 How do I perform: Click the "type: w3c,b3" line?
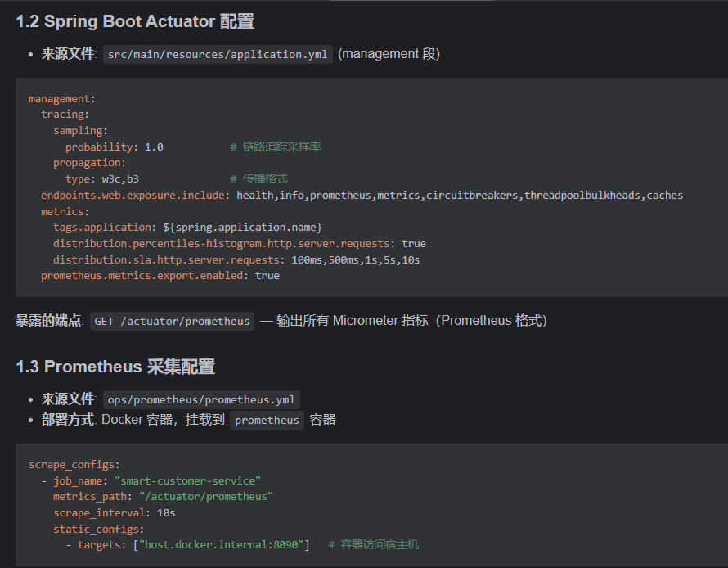(102, 178)
